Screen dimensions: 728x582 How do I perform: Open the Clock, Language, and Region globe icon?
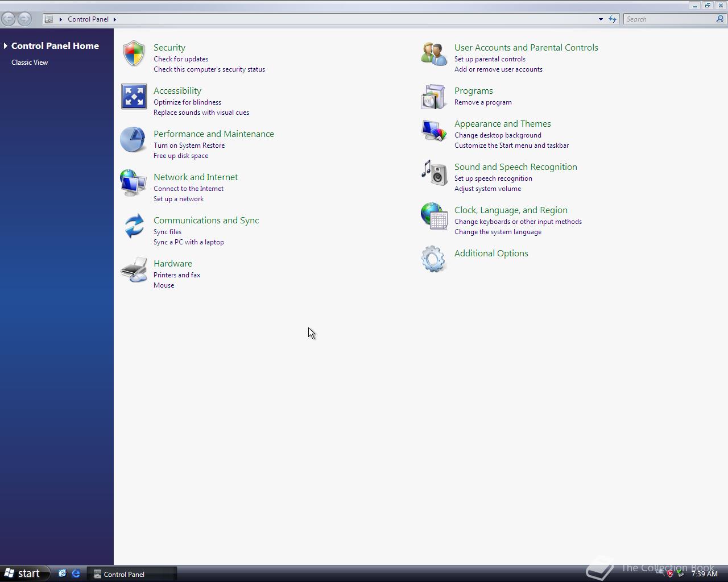[x=433, y=217]
